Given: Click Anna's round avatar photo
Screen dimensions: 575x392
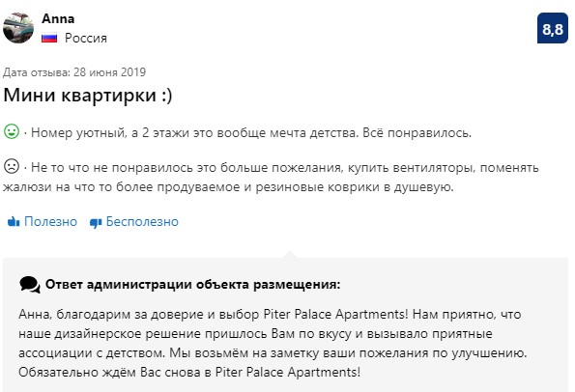Looking at the screenshot, I should pyautogui.click(x=18, y=28).
